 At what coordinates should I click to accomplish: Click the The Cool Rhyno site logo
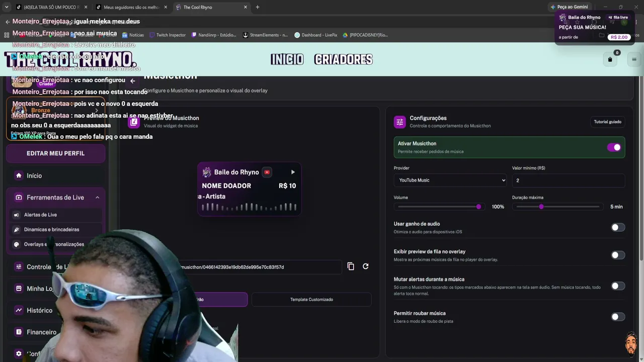pos(70,59)
